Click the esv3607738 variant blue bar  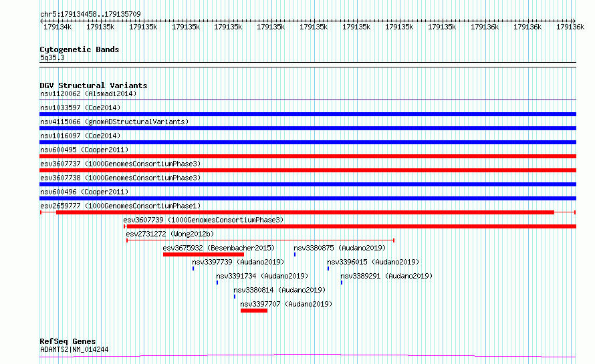tap(308, 184)
